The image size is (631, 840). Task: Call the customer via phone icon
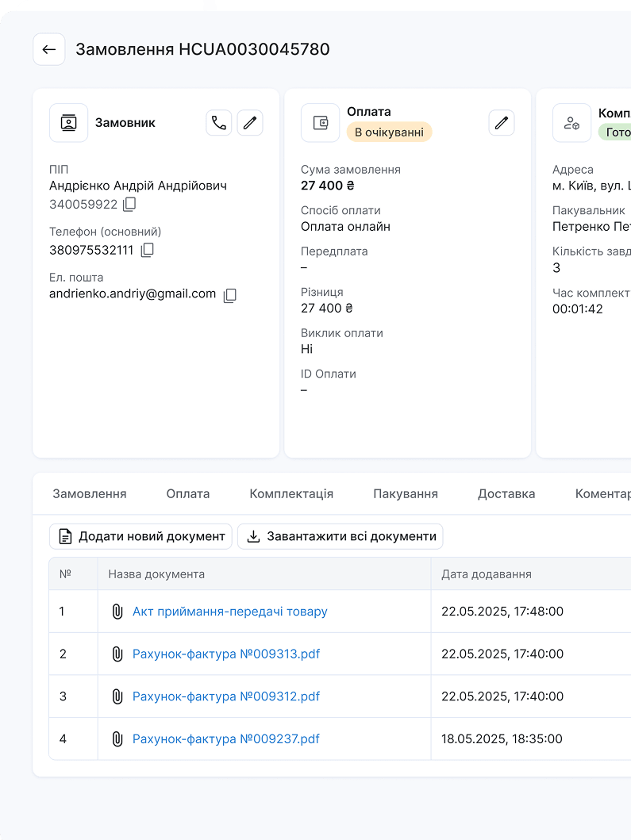pyautogui.click(x=219, y=123)
